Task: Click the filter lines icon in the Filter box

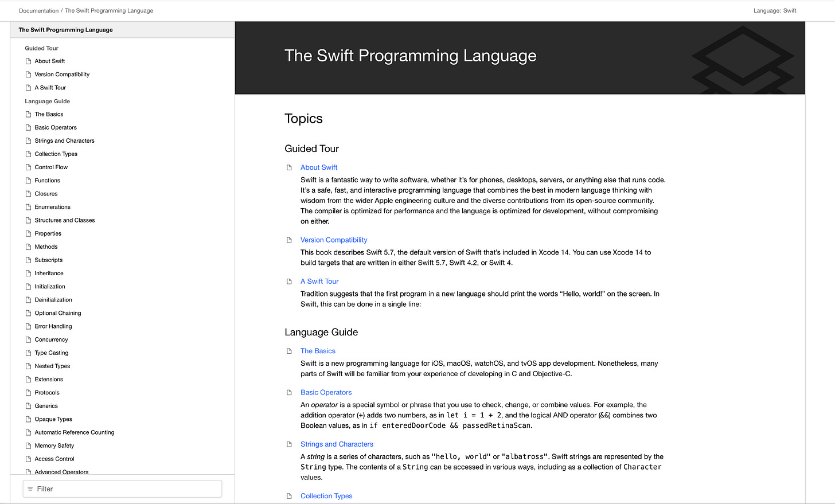Action: pos(30,489)
